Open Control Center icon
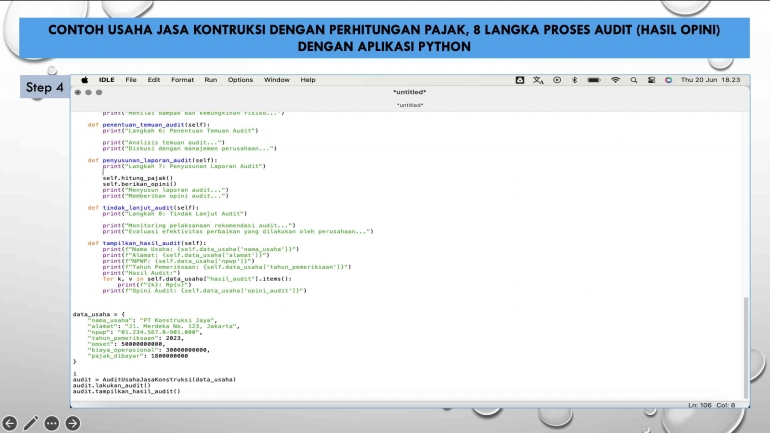This screenshot has height=433, width=770. click(x=651, y=79)
